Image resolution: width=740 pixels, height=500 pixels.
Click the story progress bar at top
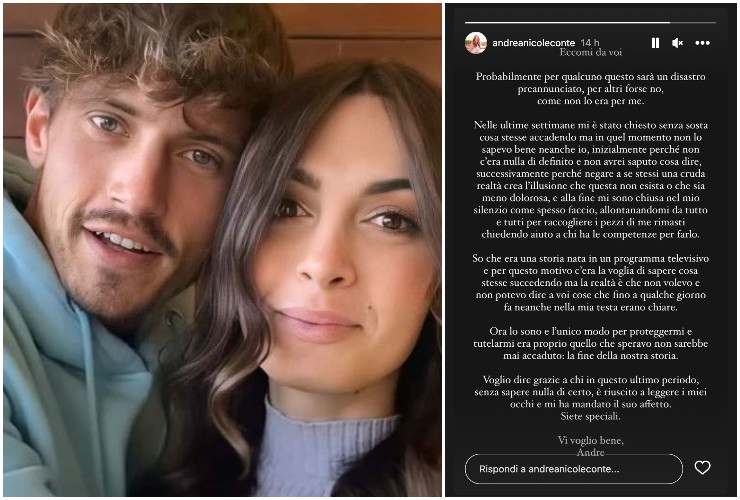pos(590,22)
